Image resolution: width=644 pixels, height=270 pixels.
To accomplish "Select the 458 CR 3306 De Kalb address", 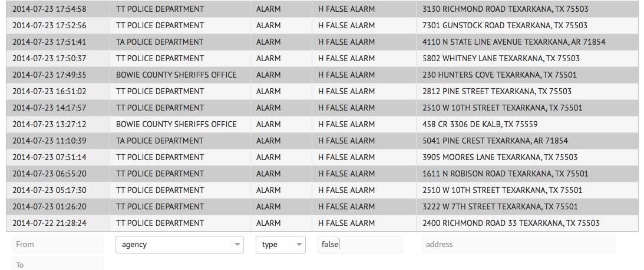I will 480,125.
